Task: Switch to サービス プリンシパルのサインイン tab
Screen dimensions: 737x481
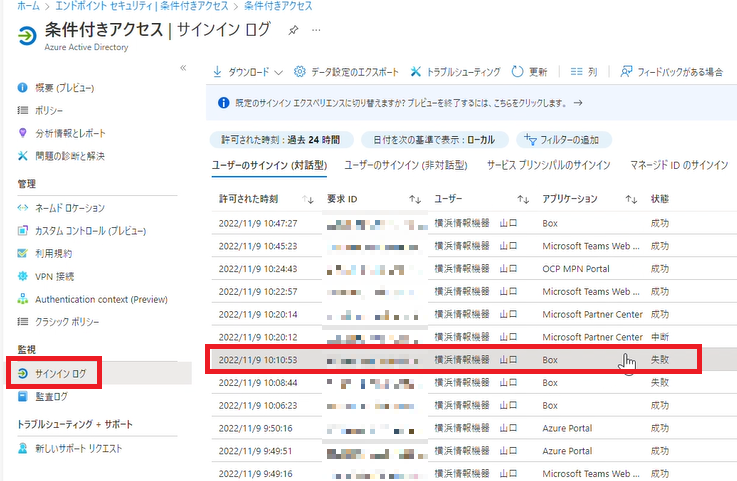Action: pyautogui.click(x=549, y=165)
